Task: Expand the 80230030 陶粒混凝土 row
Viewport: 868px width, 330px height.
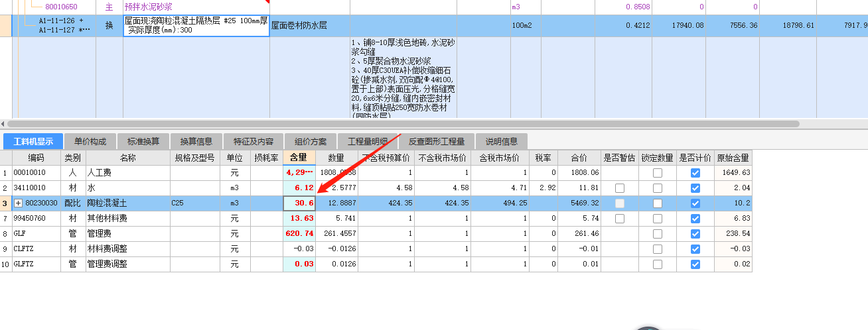Action: coord(19,203)
